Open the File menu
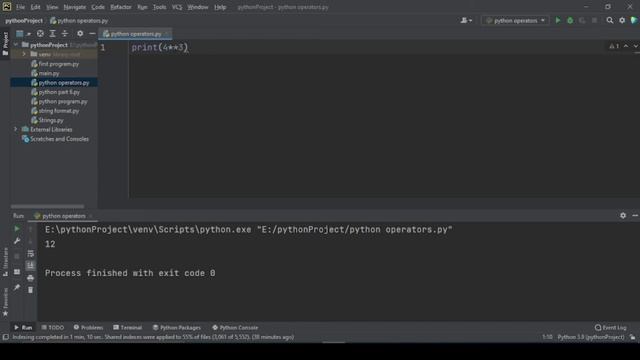The width and height of the screenshot is (640, 360). coord(20,7)
